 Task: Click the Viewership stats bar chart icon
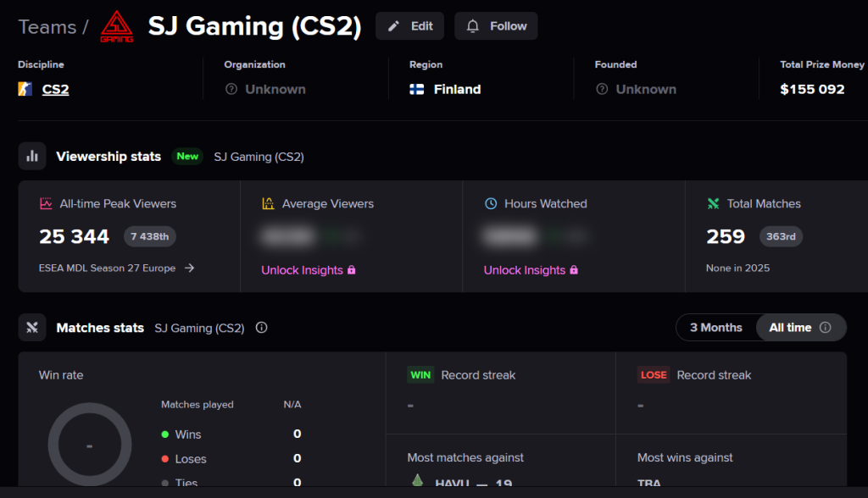32,156
